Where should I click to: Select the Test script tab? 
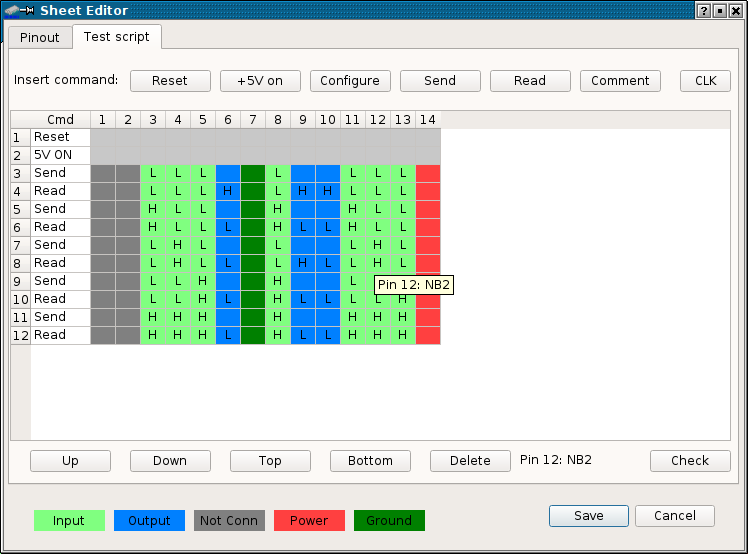tap(117, 37)
